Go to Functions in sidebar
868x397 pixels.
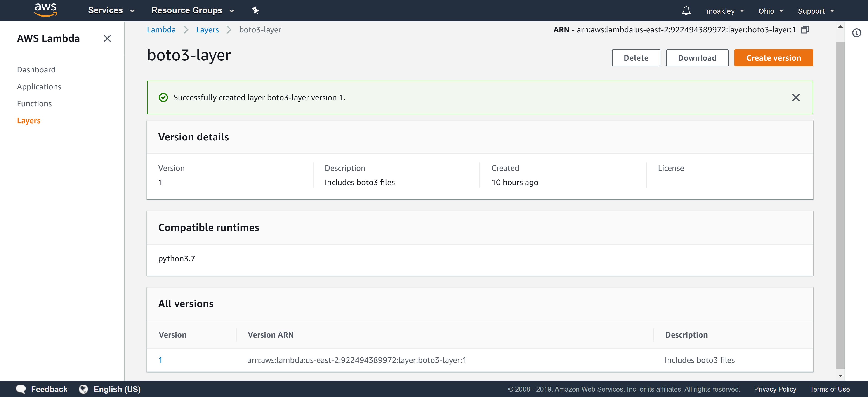click(x=34, y=104)
